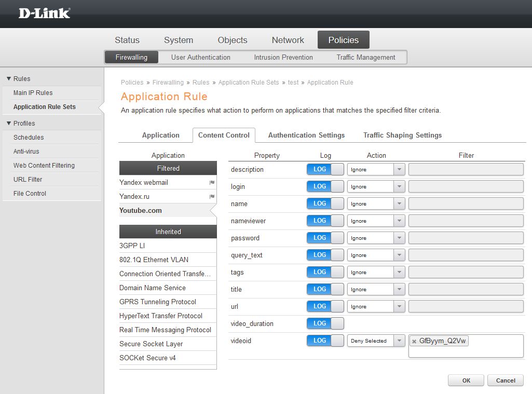Switch to Authentication Settings tab
Screen dimensions: 532x394
pos(306,135)
